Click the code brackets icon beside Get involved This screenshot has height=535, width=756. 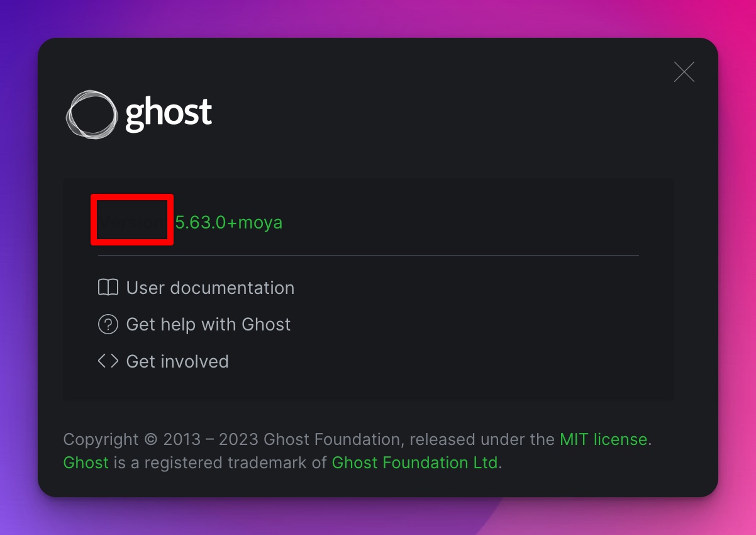click(108, 361)
